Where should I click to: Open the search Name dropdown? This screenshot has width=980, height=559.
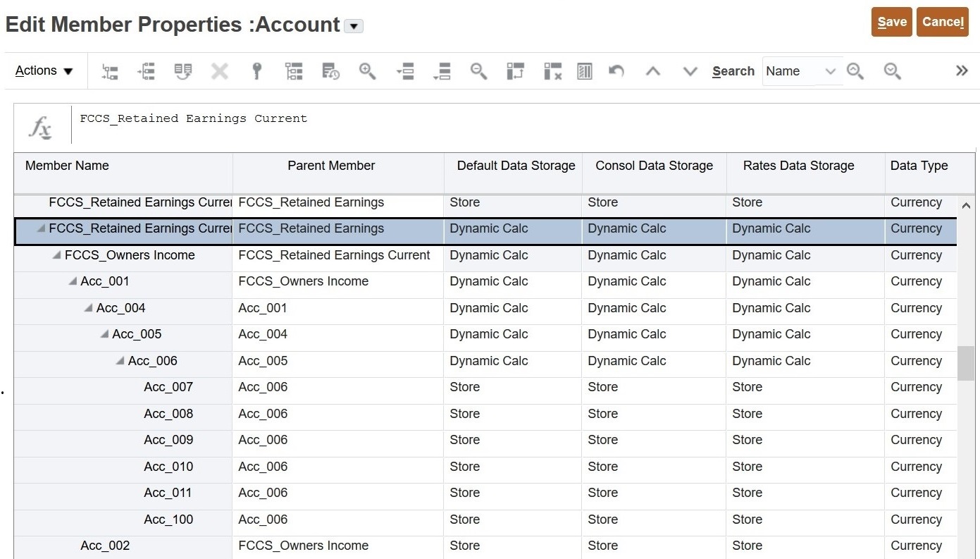pos(830,71)
